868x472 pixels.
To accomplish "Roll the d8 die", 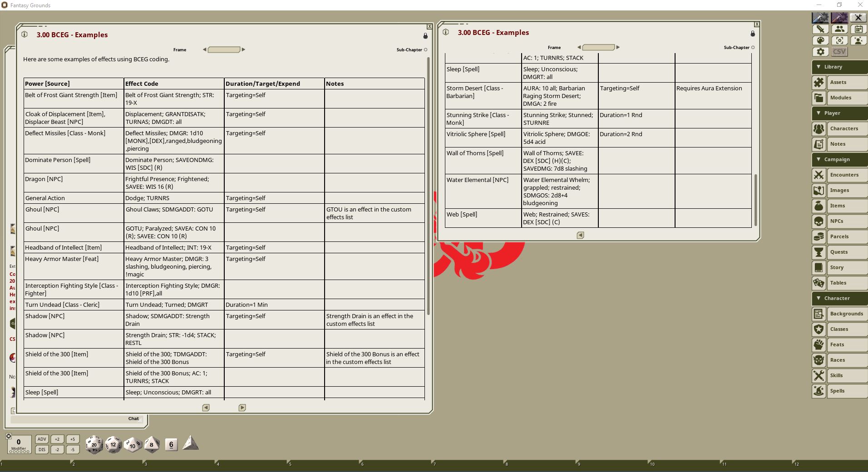I will pos(152,445).
